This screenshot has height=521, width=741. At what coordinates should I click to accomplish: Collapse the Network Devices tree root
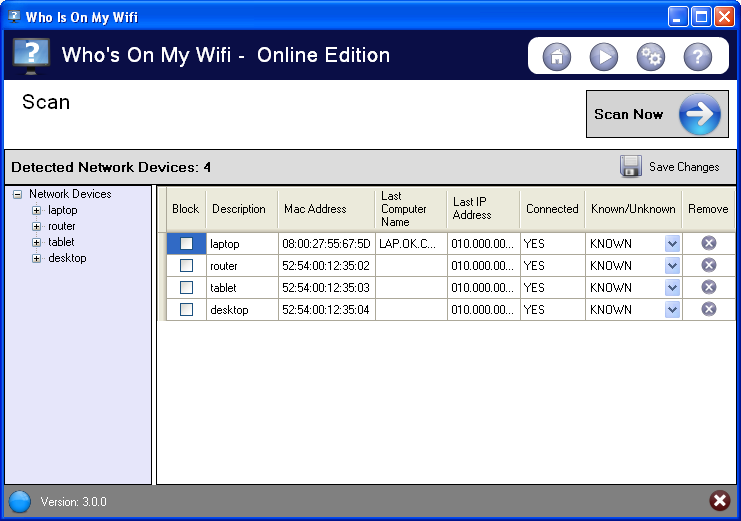pyautogui.click(x=17, y=194)
